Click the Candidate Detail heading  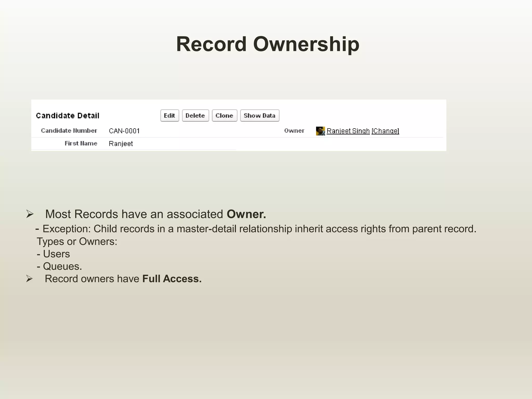(68, 116)
